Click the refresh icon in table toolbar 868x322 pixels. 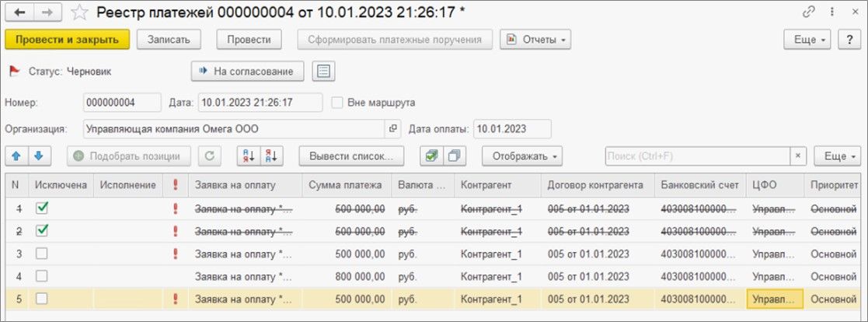(209, 156)
